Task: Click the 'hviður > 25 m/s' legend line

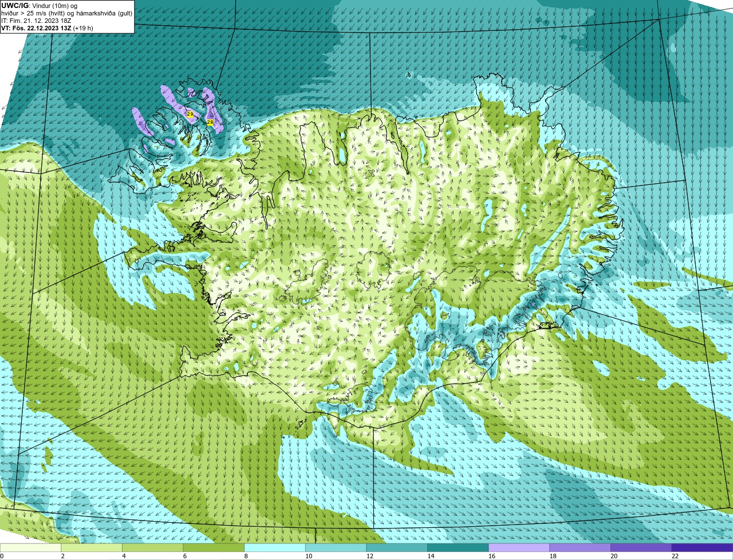Action: click(67, 13)
